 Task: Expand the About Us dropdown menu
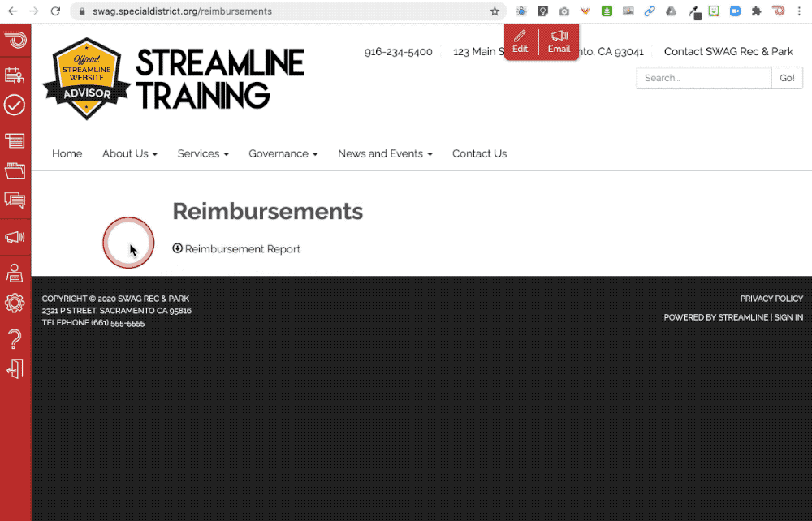point(129,153)
